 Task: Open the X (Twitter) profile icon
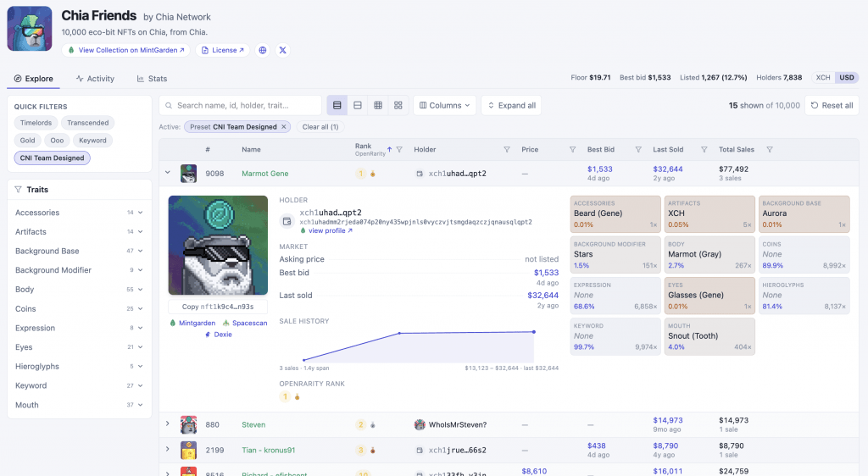tap(283, 50)
